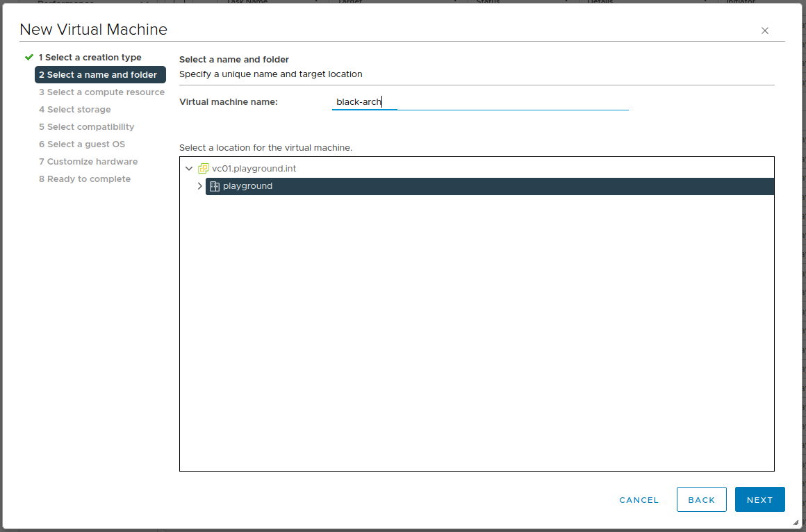Open step 8 Ready to complete
The image size is (806, 532).
pyautogui.click(x=85, y=179)
